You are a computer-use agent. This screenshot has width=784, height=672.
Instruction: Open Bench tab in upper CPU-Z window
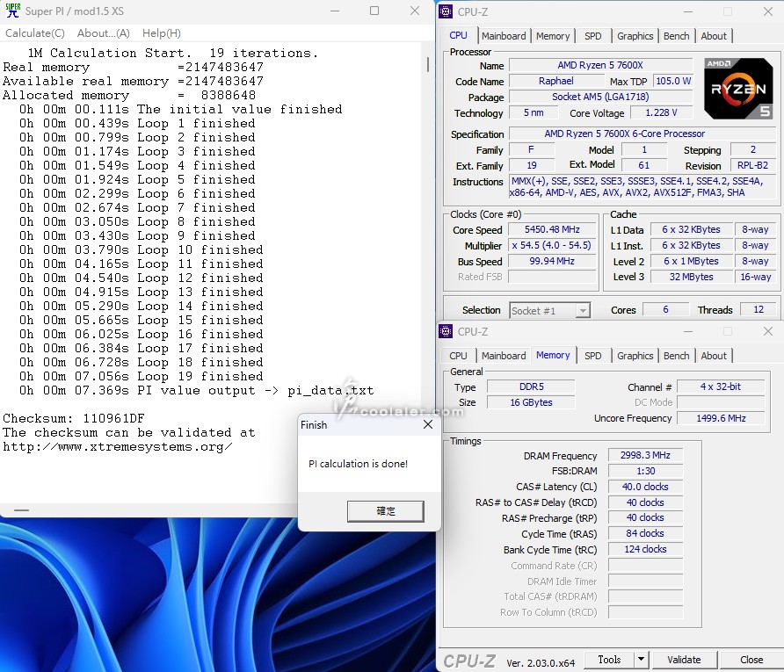tap(677, 36)
